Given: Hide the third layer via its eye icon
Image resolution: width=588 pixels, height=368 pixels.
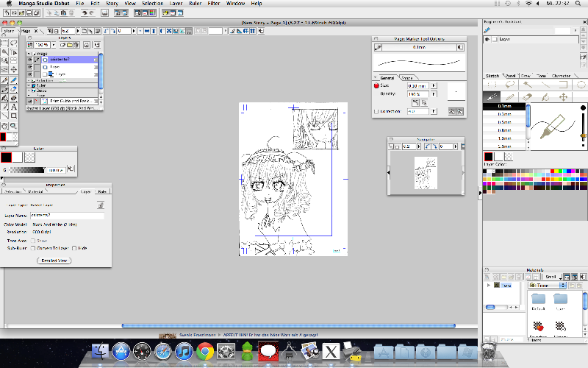Looking at the screenshot, I should pyautogui.click(x=29, y=74).
